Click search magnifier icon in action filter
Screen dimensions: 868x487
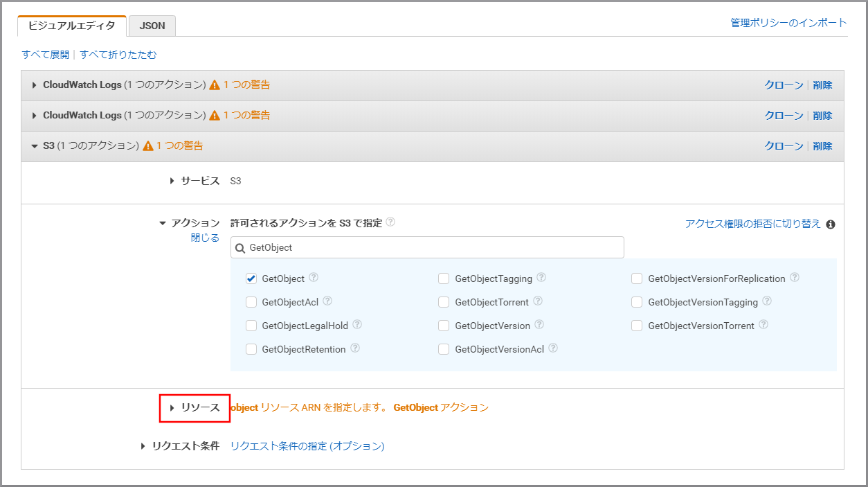(240, 248)
